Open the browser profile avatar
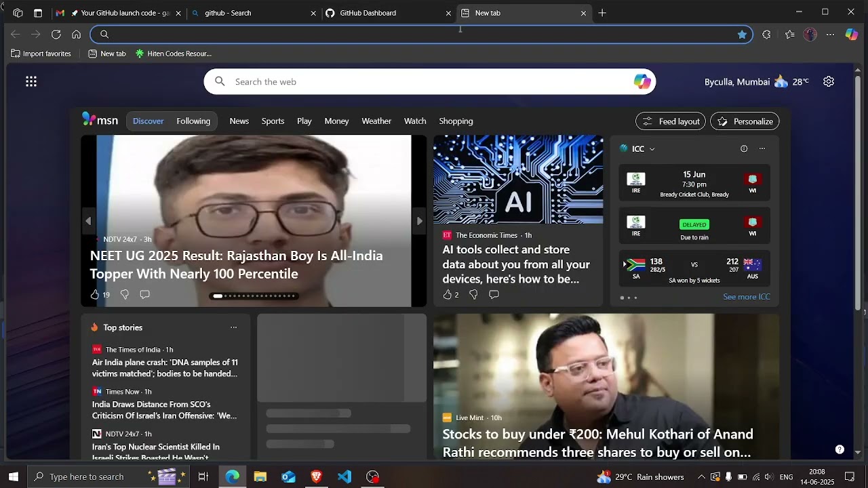 [x=810, y=35]
